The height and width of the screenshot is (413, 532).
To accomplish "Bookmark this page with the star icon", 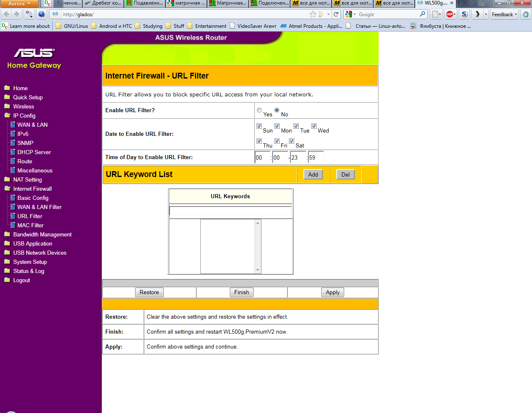I will point(313,14).
